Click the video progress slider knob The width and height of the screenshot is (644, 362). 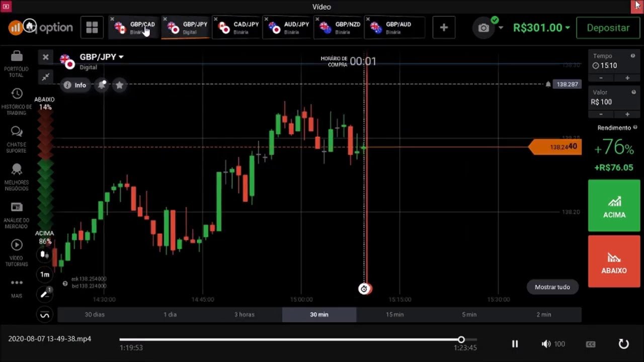tap(461, 340)
